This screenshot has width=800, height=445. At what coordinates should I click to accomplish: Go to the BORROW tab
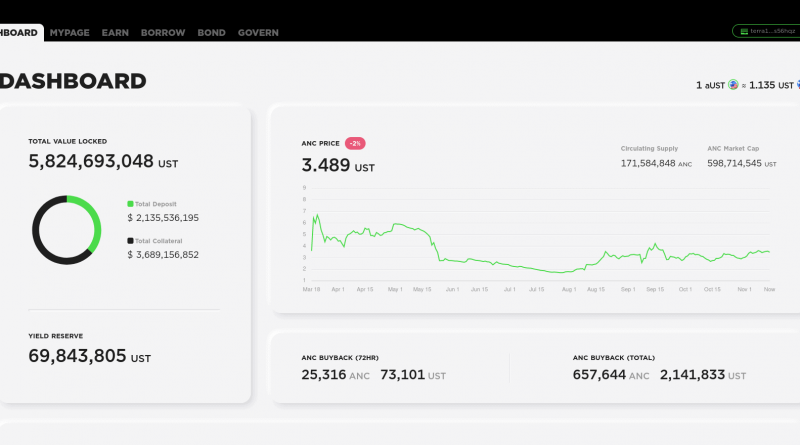(x=163, y=33)
